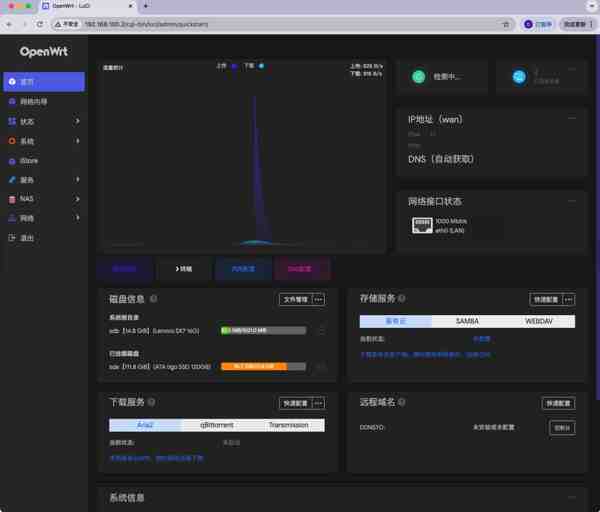This screenshot has height=512, width=600.
Task: Click help icon beside 下载服务 title
Action: 153,402
